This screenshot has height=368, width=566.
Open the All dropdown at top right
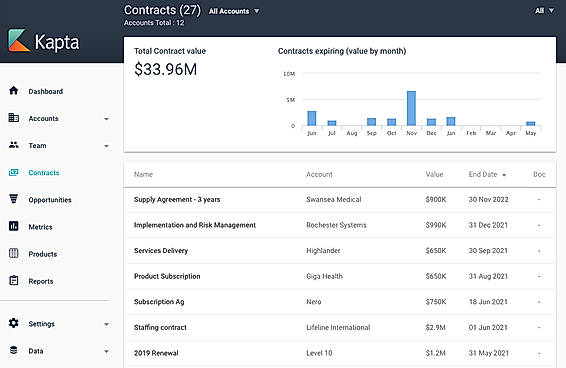[544, 11]
